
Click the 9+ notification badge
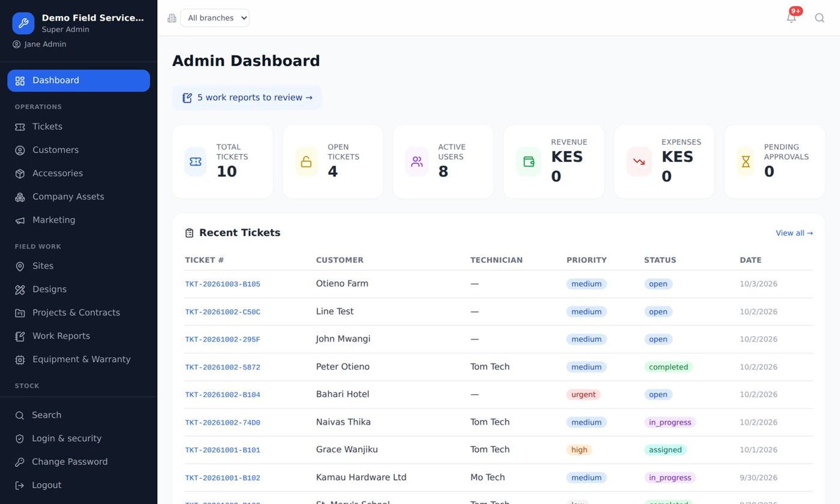pyautogui.click(x=796, y=11)
